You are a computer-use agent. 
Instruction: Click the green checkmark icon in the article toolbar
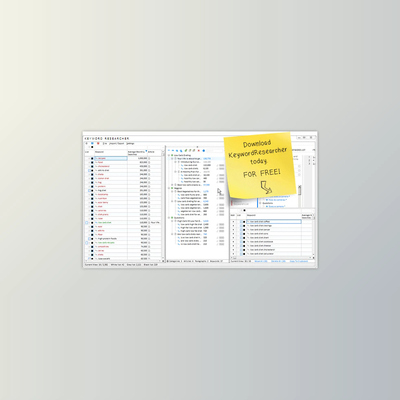click(186, 151)
